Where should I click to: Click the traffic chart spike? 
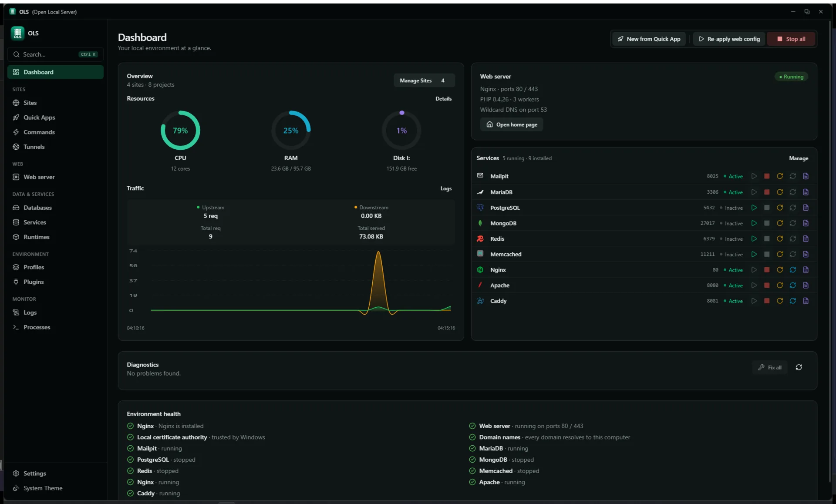click(378, 281)
